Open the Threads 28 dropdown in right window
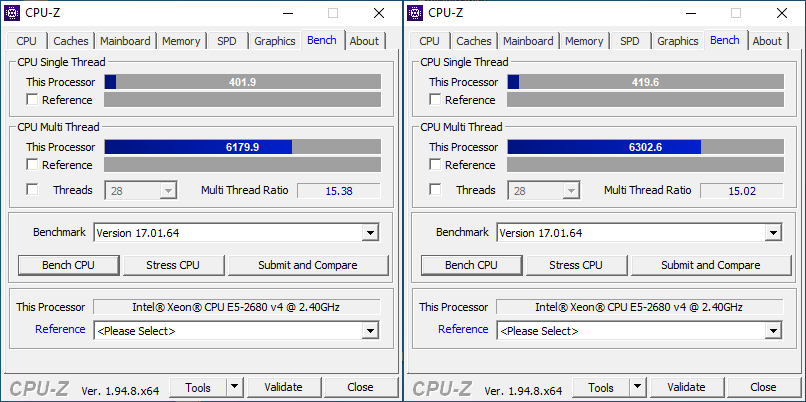806x402 pixels. (544, 191)
